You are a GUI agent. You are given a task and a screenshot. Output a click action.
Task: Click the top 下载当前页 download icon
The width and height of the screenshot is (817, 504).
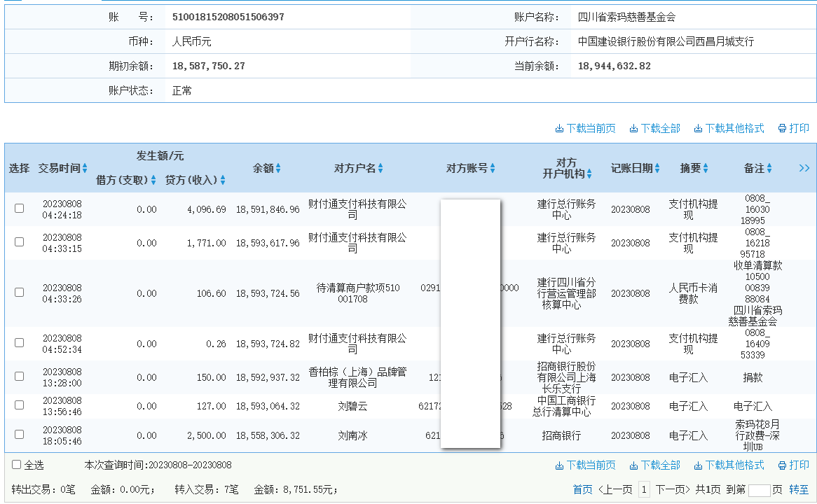click(x=559, y=129)
